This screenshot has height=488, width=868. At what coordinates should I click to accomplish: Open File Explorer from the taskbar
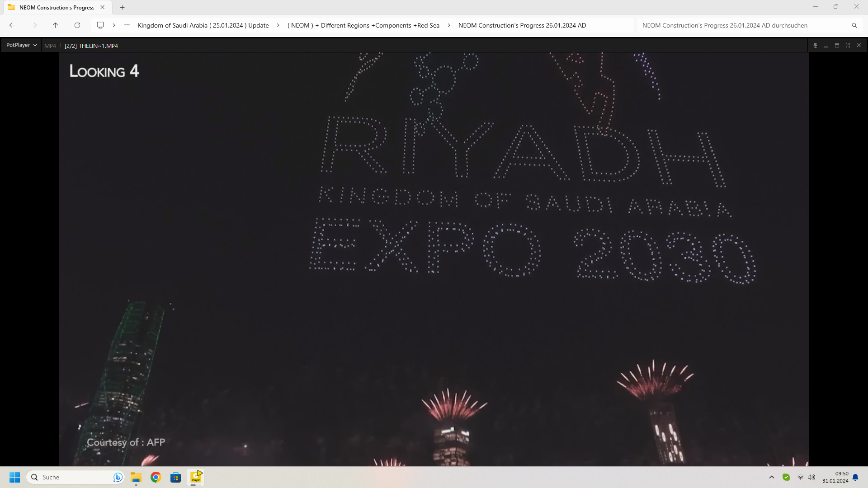tap(136, 477)
